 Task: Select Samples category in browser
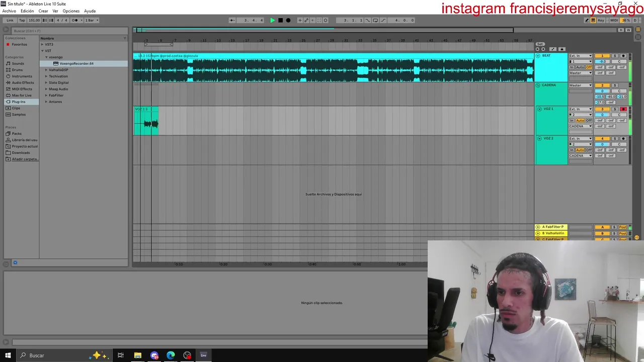[19, 114]
